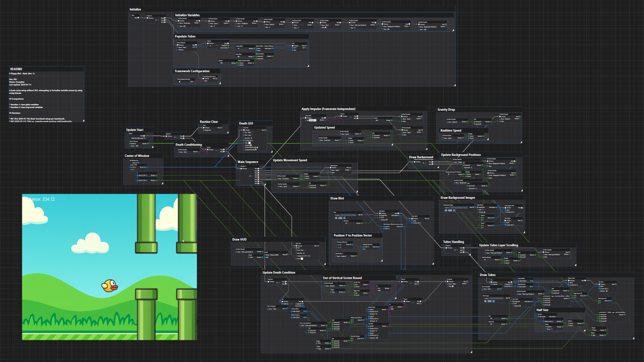Click the Draw HUD group resize handle

324,264
